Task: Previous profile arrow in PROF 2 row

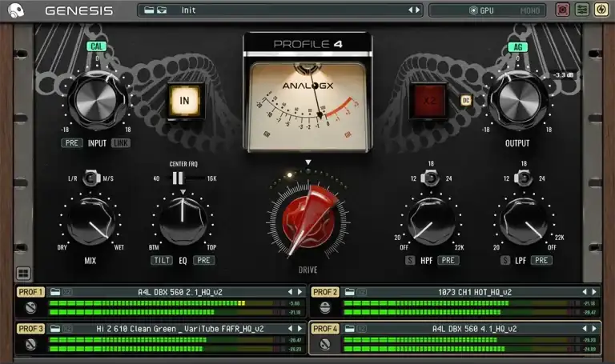Action: (x=585, y=292)
